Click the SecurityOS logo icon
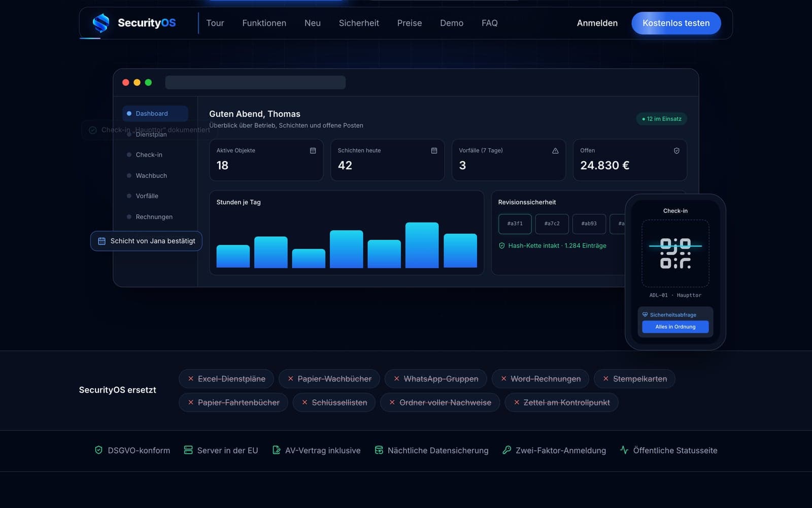812x508 pixels. [x=101, y=23]
